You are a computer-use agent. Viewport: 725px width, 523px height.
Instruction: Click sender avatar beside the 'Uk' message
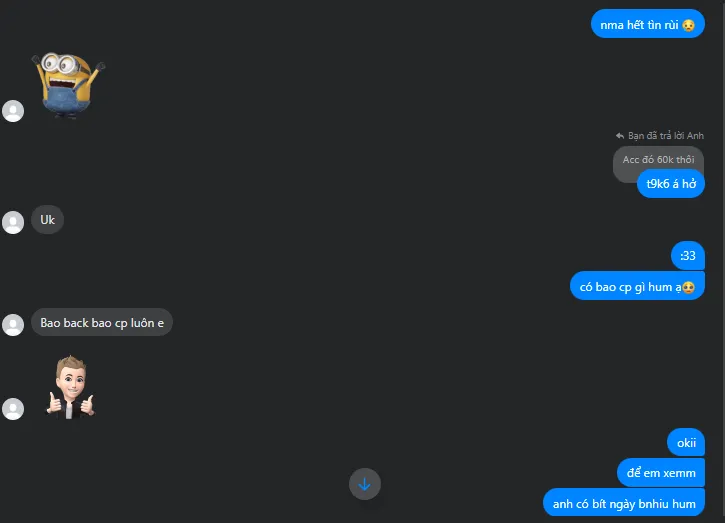[13, 222]
